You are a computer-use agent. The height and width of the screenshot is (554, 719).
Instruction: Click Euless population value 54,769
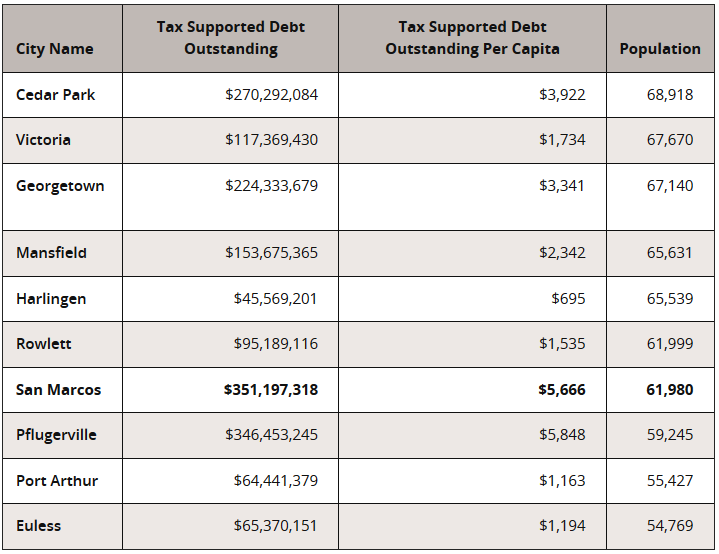670,526
